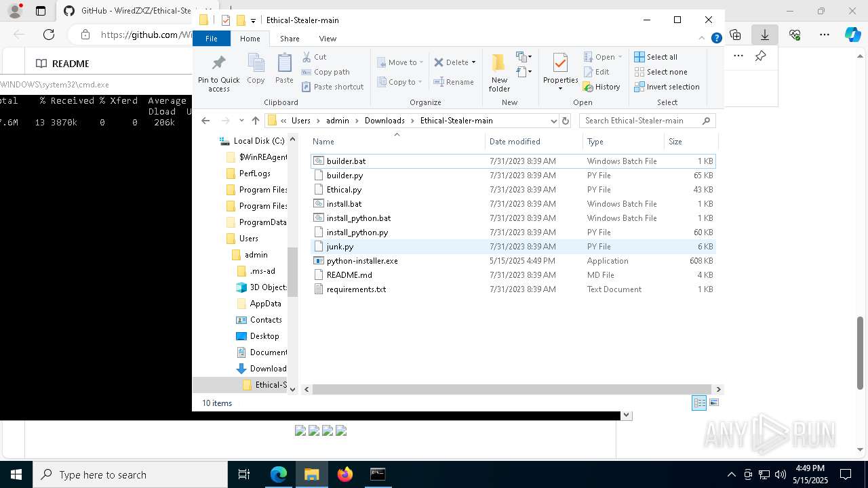Open recent locations dropdown arrow
This screenshot has width=868, height=488.
(241, 121)
